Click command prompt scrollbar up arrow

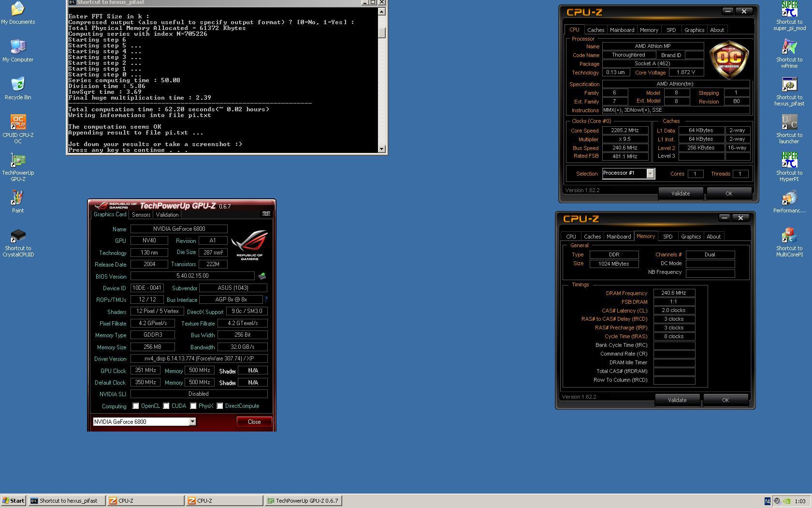(382, 12)
